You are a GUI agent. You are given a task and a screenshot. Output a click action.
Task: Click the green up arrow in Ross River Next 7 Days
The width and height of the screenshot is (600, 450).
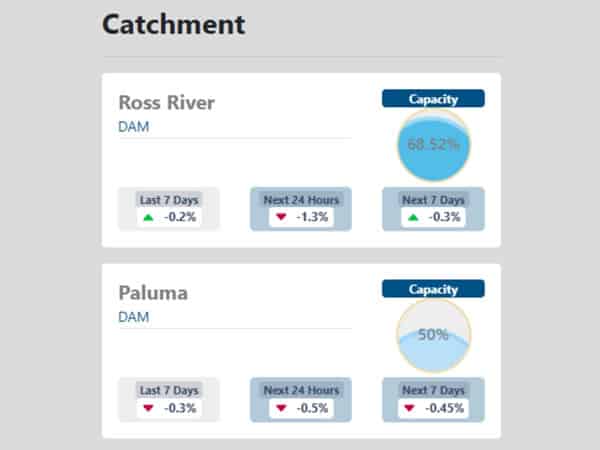pyautogui.click(x=413, y=218)
